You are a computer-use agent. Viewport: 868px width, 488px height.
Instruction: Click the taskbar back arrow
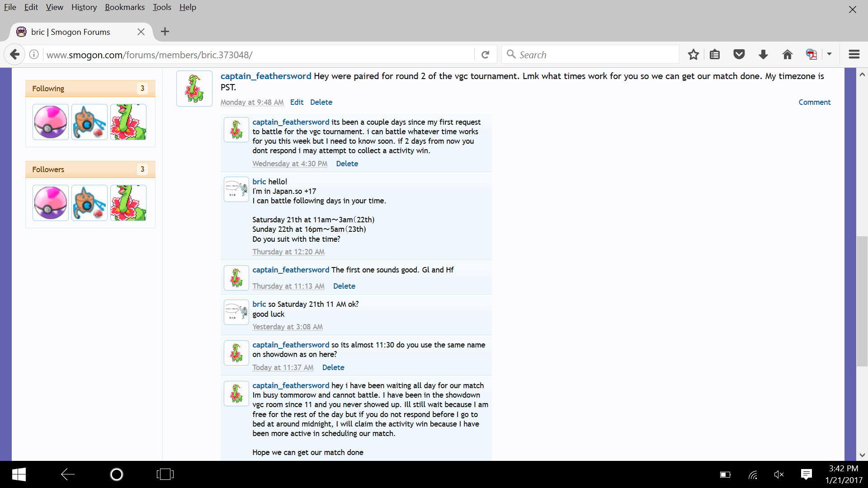coord(68,474)
